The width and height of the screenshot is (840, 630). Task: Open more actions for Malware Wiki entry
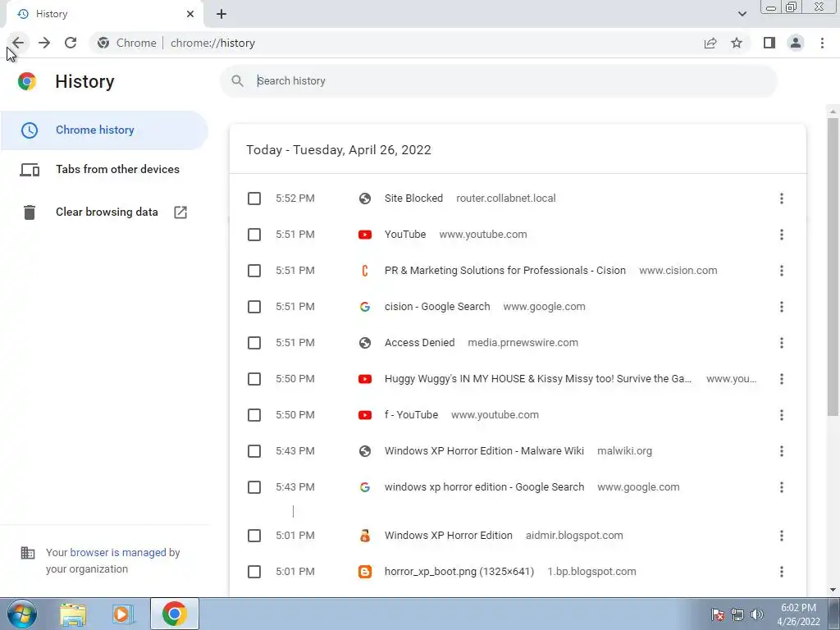tap(782, 451)
